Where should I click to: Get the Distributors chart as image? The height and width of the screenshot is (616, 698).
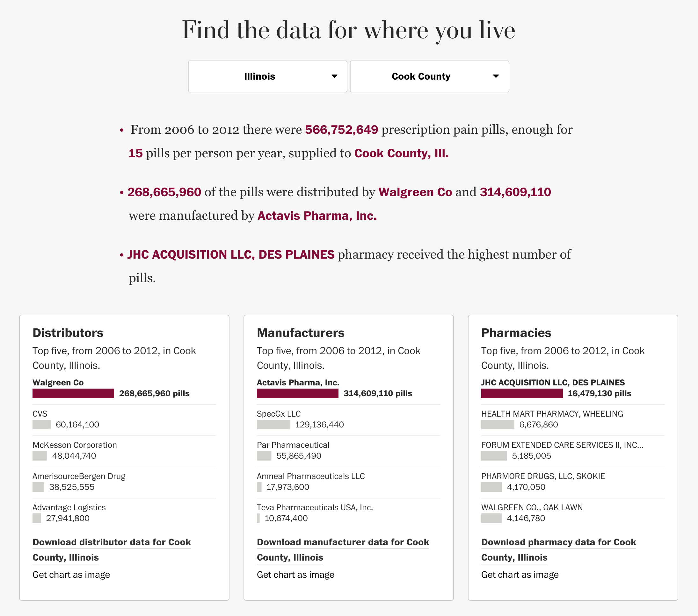tap(71, 575)
